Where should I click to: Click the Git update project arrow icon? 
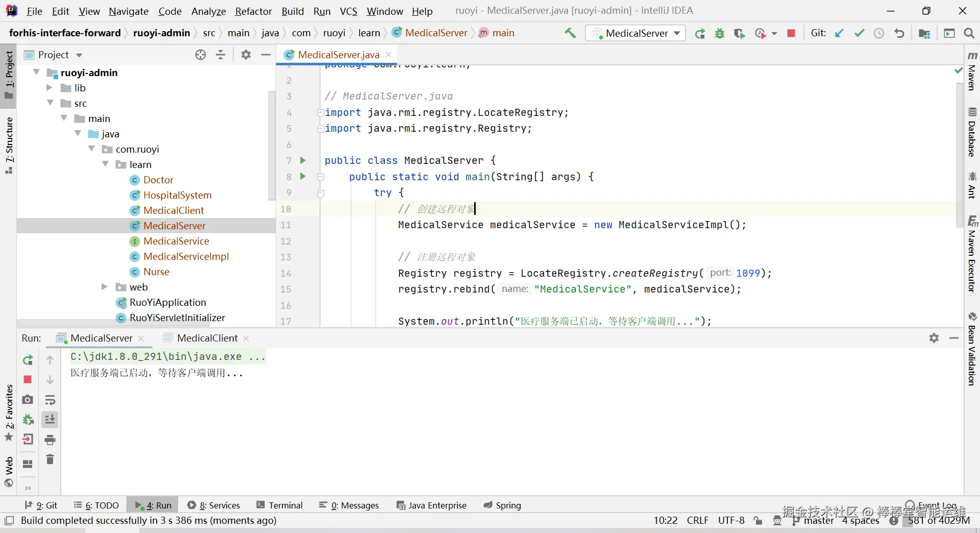click(x=839, y=34)
